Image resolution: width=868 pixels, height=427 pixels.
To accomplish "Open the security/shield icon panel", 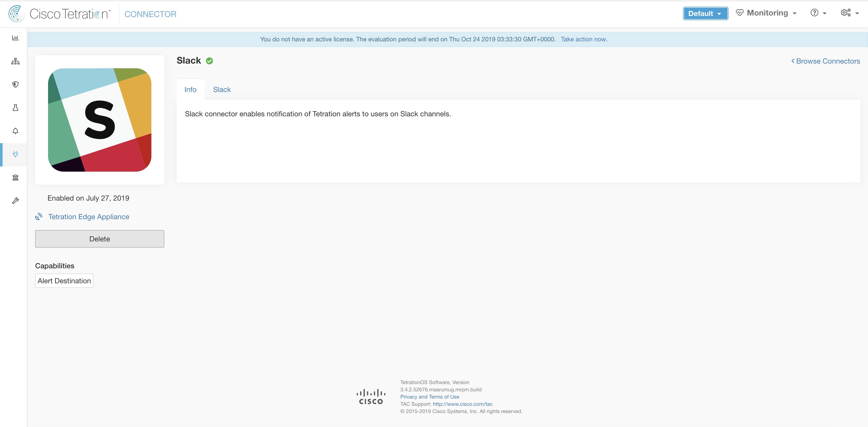I will click(15, 84).
